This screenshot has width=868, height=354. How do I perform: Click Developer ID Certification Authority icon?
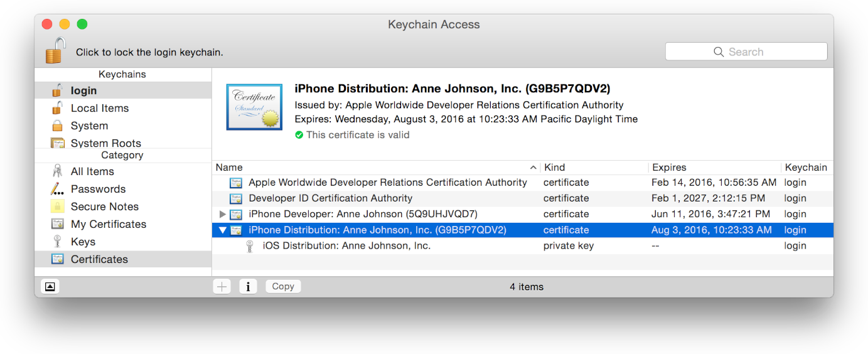(236, 199)
